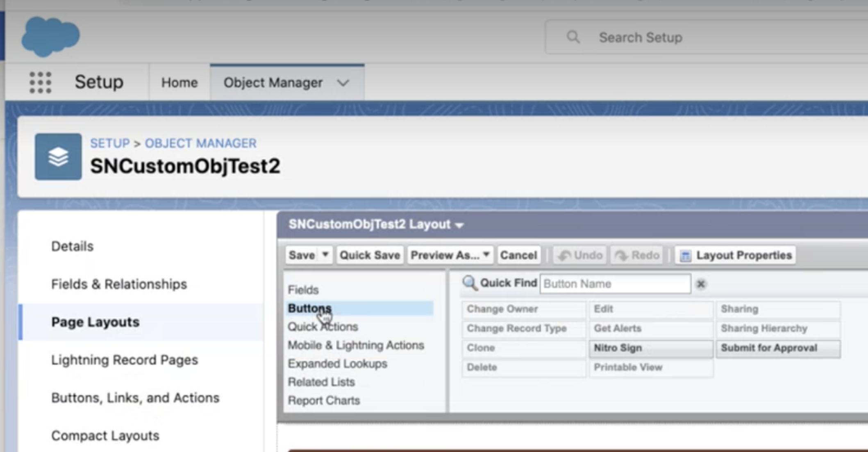Open the App Launcher dots grid
The height and width of the screenshot is (452, 868).
coord(40,82)
